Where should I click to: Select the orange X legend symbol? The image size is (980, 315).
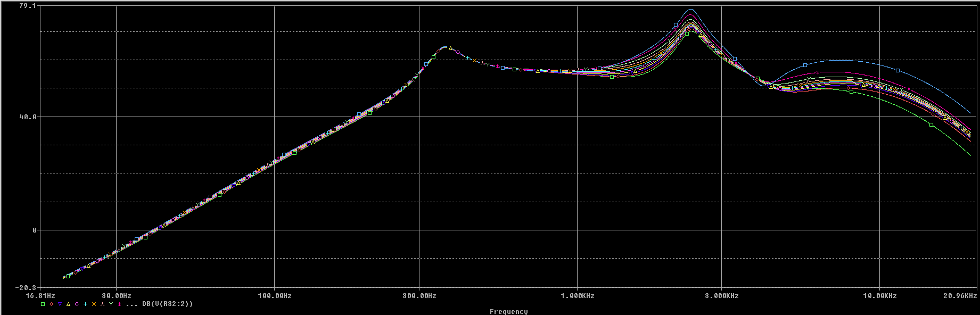click(x=94, y=304)
